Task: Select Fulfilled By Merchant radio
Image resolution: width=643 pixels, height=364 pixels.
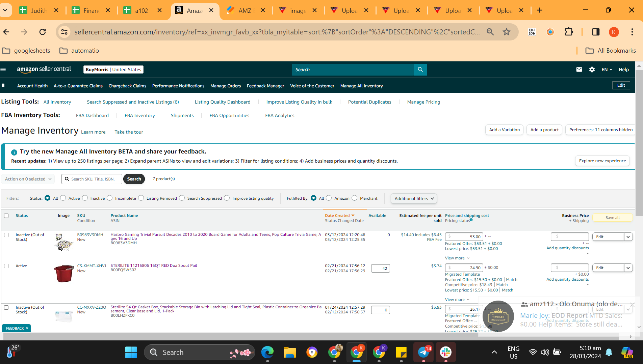Action: pos(355,198)
